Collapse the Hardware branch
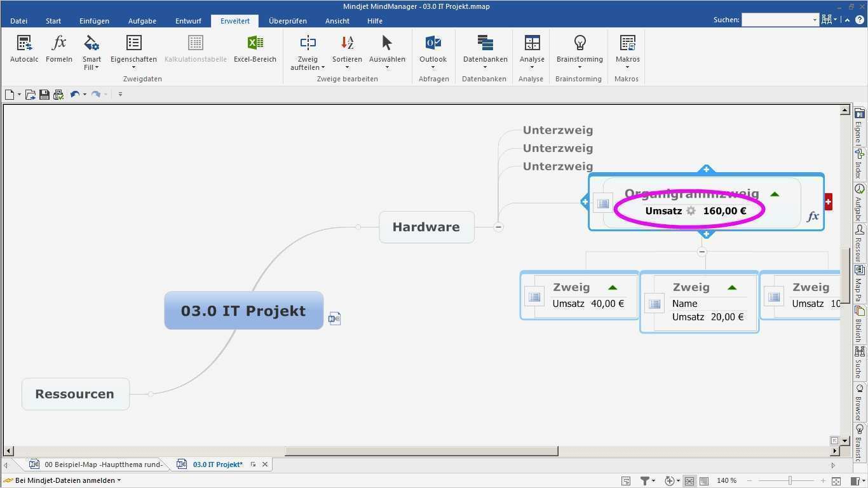 [499, 227]
